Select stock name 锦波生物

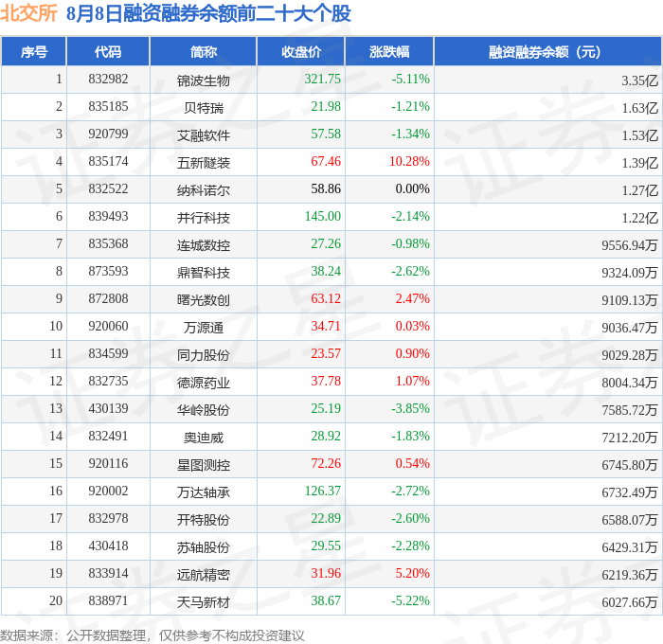tap(204, 80)
